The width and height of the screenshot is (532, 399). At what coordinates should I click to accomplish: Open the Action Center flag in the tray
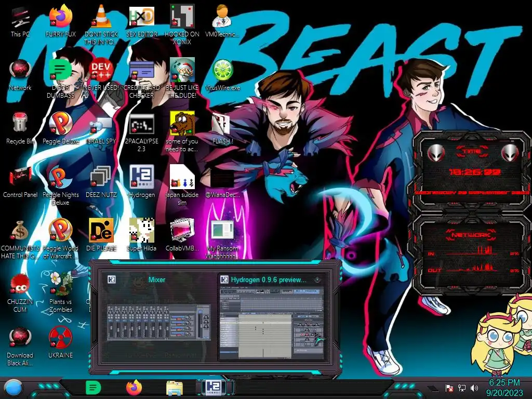pyautogui.click(x=449, y=388)
